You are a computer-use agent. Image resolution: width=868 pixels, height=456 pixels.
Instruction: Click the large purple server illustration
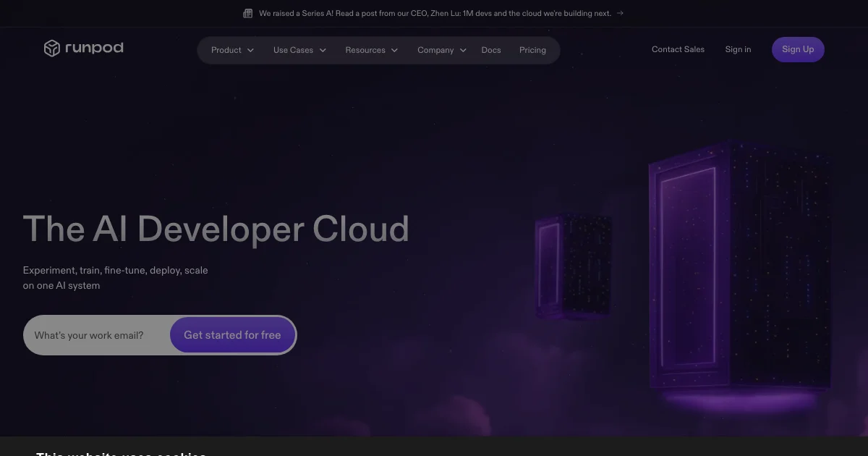(738, 271)
